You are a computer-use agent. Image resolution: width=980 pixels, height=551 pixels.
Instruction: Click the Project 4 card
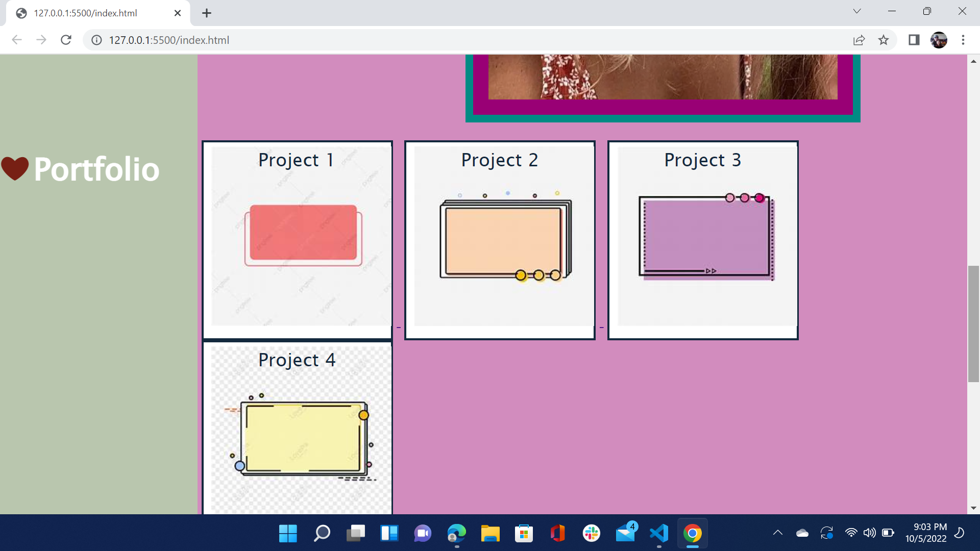tap(297, 429)
